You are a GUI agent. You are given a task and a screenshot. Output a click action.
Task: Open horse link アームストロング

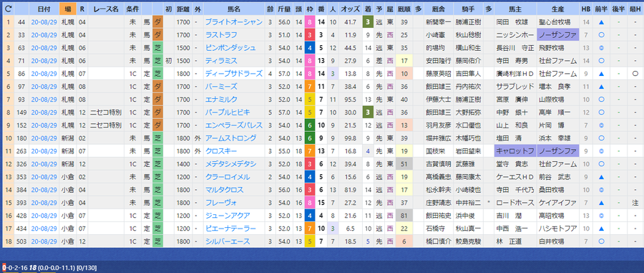coord(230,138)
